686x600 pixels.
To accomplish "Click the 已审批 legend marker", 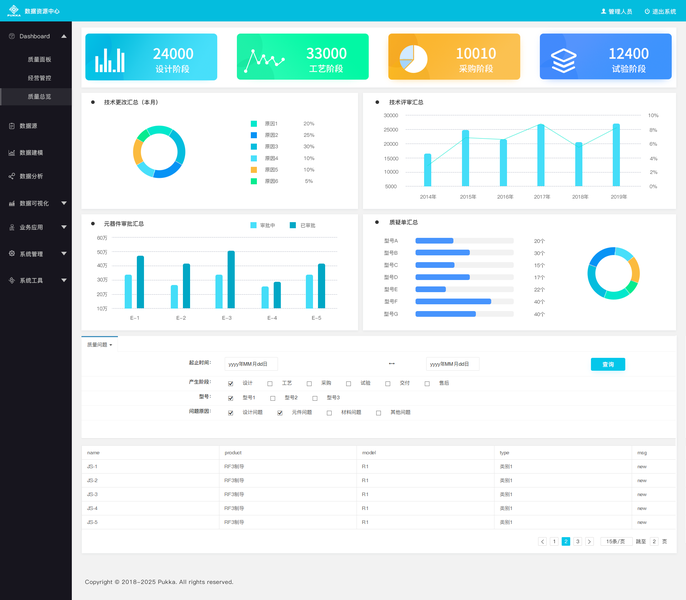I will 293,225.
